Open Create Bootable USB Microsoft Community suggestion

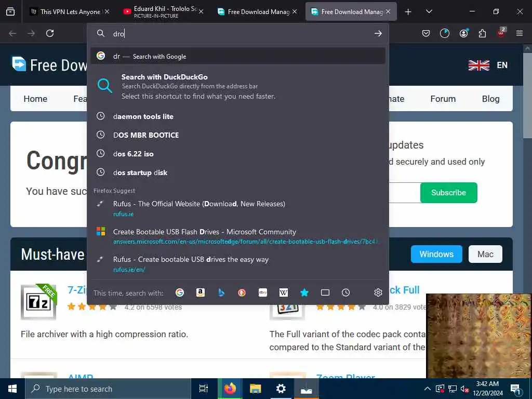[x=238, y=236]
